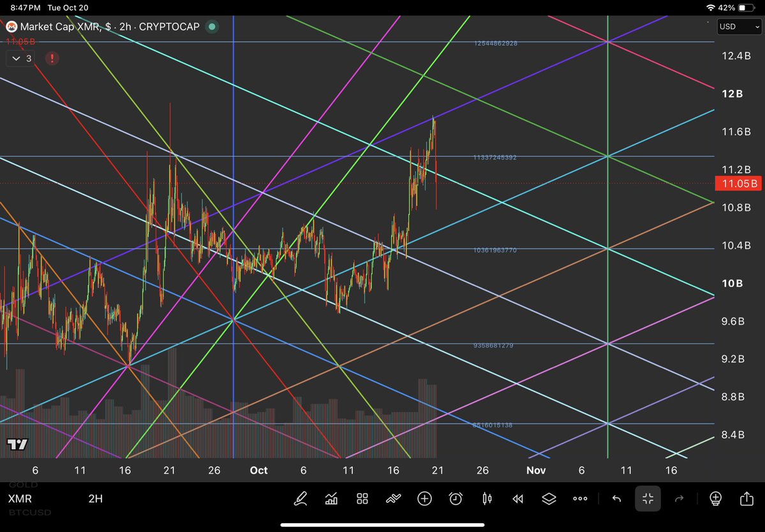Change the 2H timeframe interval
The width and height of the screenshot is (765, 532).
pyautogui.click(x=96, y=498)
